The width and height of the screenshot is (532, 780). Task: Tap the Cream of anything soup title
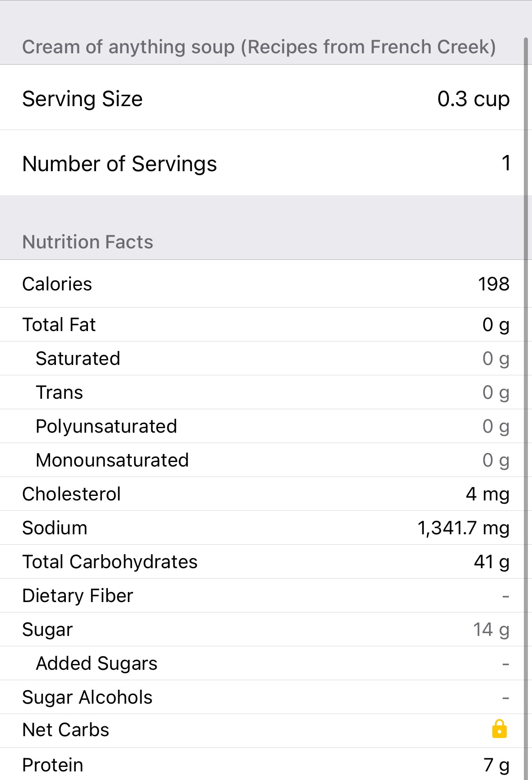pyautogui.click(x=259, y=47)
